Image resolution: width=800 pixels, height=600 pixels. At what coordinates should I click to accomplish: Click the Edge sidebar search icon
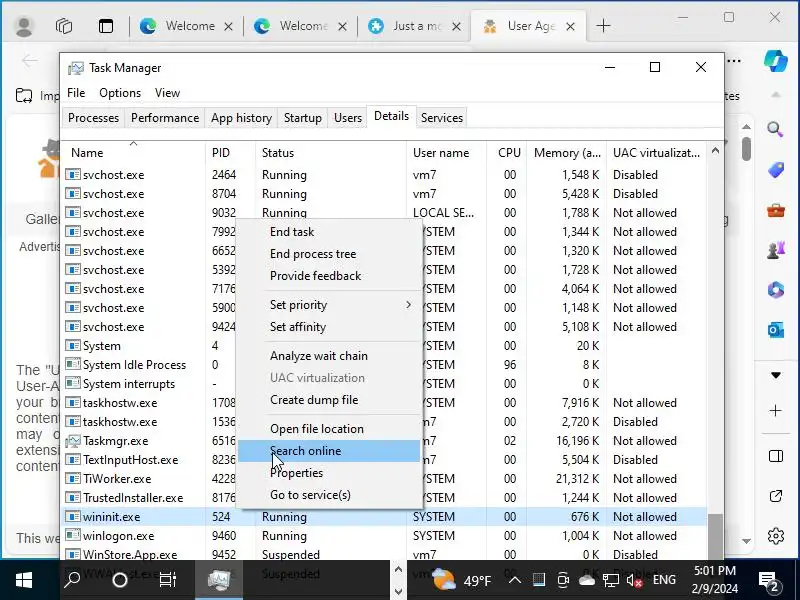(776, 129)
